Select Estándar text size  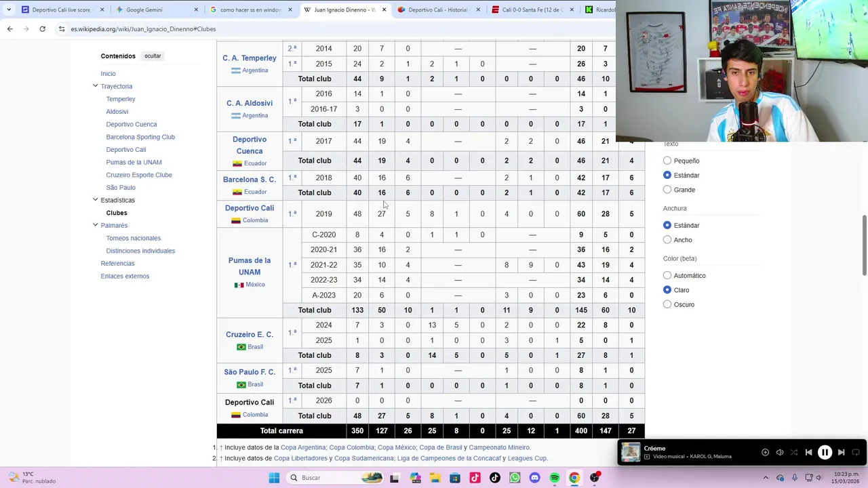point(667,175)
